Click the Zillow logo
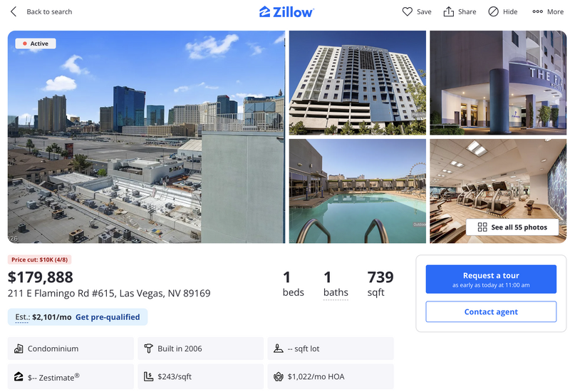Image resolution: width=570 pixels, height=392 pixels. tap(286, 12)
